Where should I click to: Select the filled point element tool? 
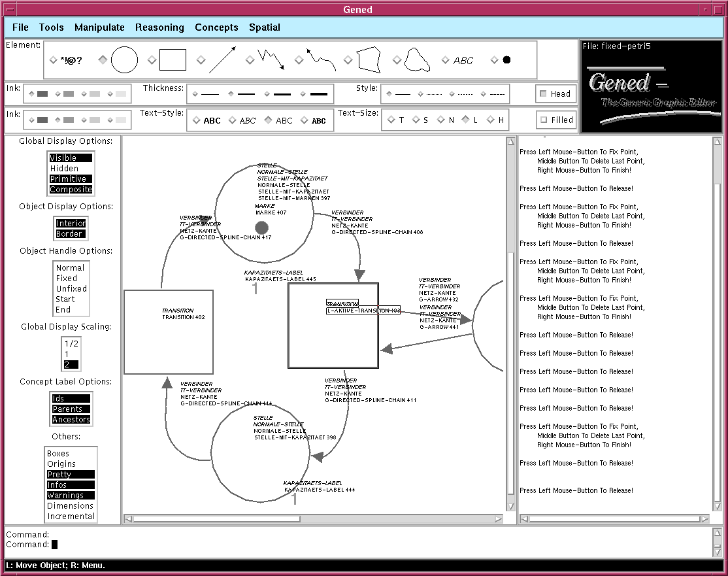coord(506,60)
